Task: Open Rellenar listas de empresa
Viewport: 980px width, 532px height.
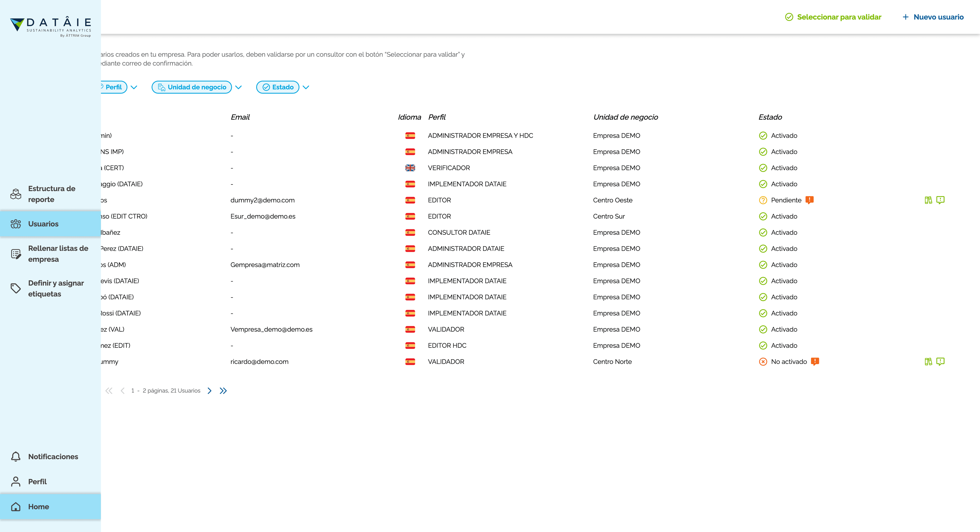Action: [50, 254]
